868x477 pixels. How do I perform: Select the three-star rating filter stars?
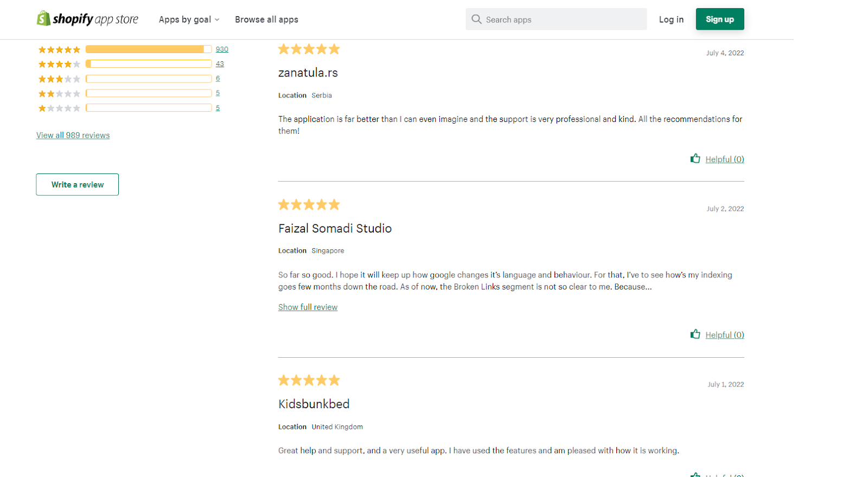point(59,79)
